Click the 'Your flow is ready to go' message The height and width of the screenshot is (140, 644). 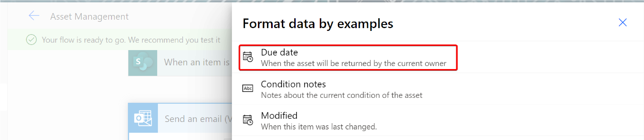click(x=131, y=40)
